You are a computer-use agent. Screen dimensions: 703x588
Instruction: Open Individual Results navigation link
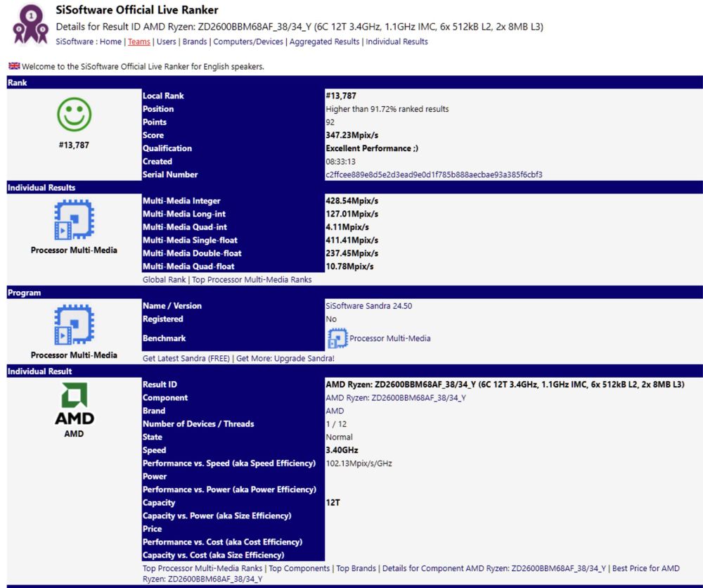(396, 41)
